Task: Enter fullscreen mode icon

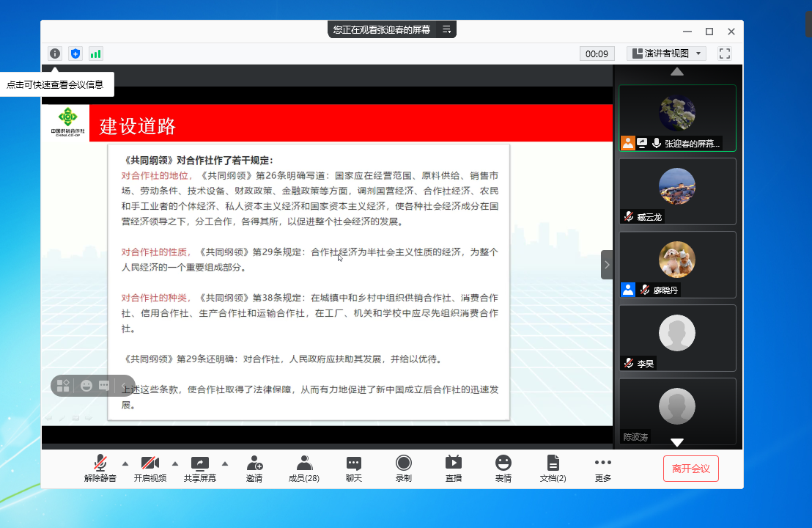Action: [x=725, y=54]
